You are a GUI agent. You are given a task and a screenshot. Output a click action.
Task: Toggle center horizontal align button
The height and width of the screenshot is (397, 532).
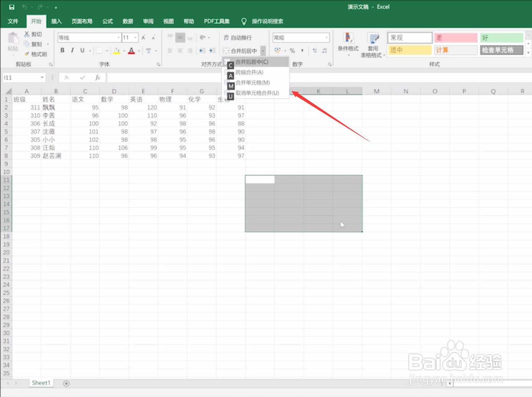pos(180,50)
